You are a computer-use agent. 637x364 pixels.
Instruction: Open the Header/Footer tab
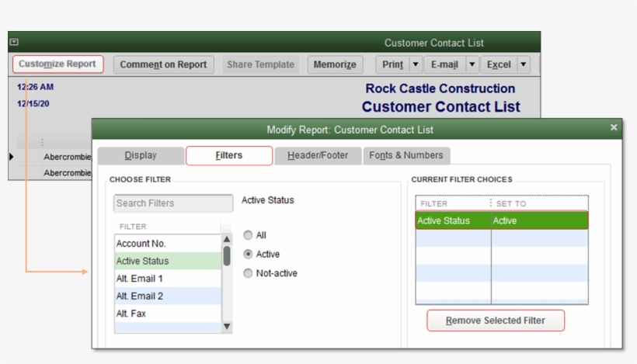[x=318, y=155]
